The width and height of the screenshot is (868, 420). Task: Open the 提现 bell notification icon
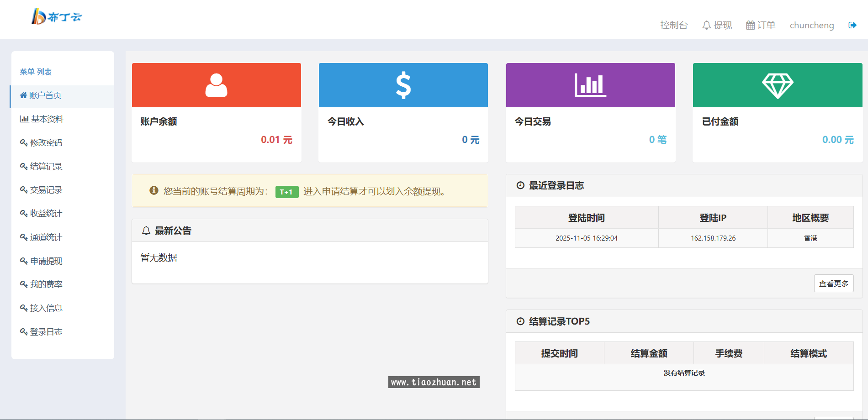click(706, 25)
